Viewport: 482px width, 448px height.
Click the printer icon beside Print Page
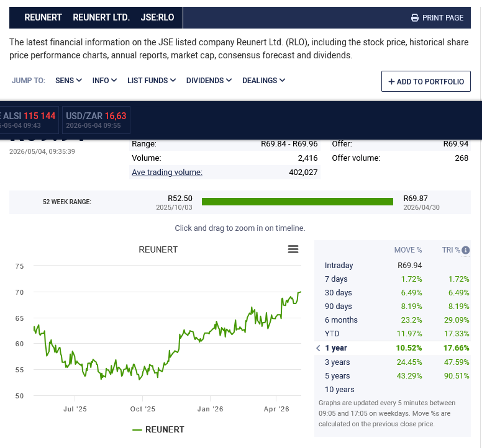click(x=415, y=18)
